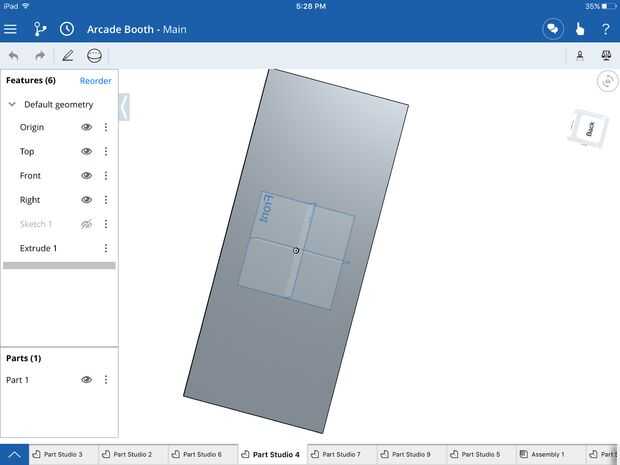Toggle visibility of Top plane
The image size is (620, 465).
pyautogui.click(x=87, y=151)
